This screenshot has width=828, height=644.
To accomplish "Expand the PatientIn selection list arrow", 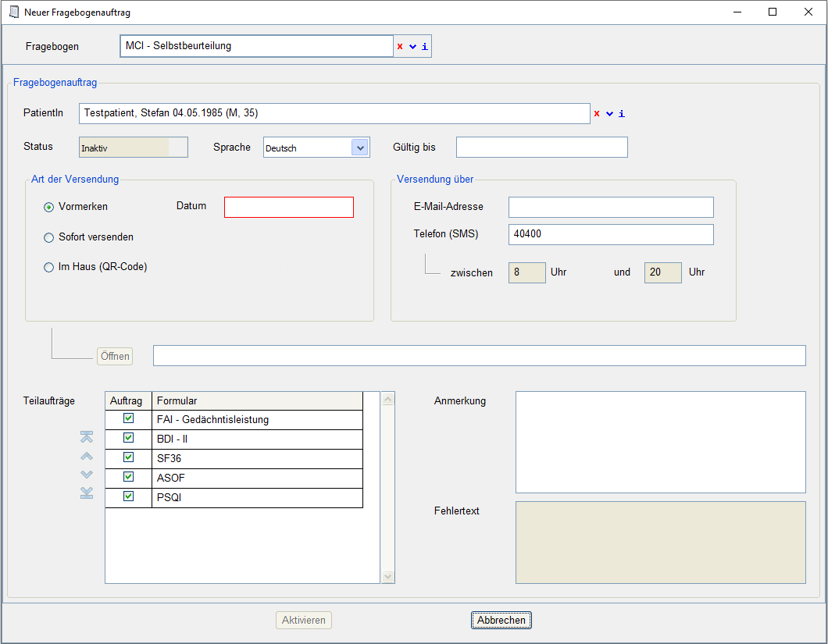I will coord(609,114).
